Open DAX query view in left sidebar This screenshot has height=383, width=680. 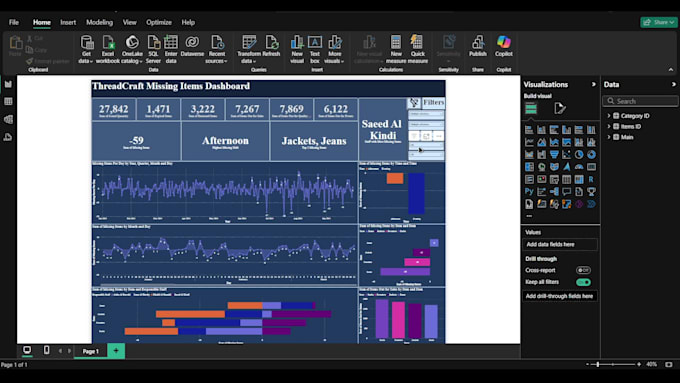(x=8, y=137)
